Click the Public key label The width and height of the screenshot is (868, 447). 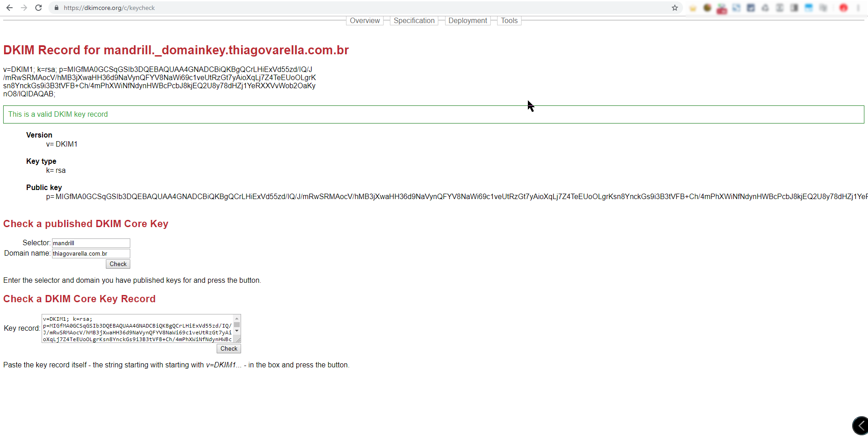point(44,187)
